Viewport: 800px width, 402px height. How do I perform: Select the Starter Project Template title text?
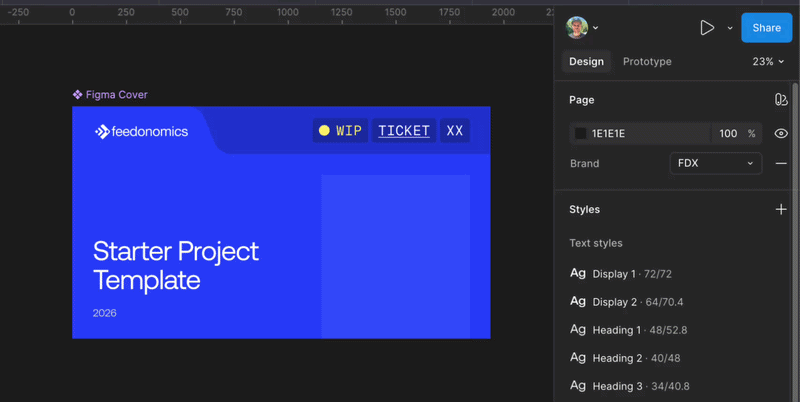click(x=176, y=266)
